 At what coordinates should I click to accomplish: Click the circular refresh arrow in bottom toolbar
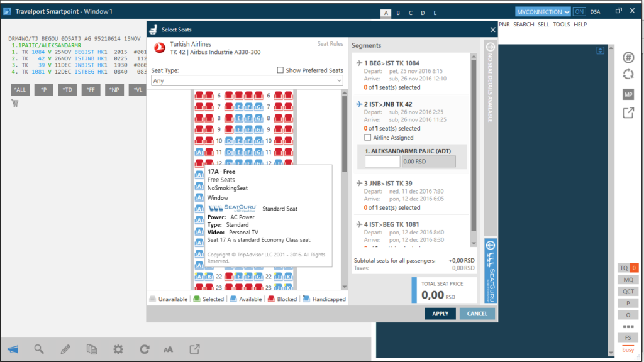[x=145, y=349]
